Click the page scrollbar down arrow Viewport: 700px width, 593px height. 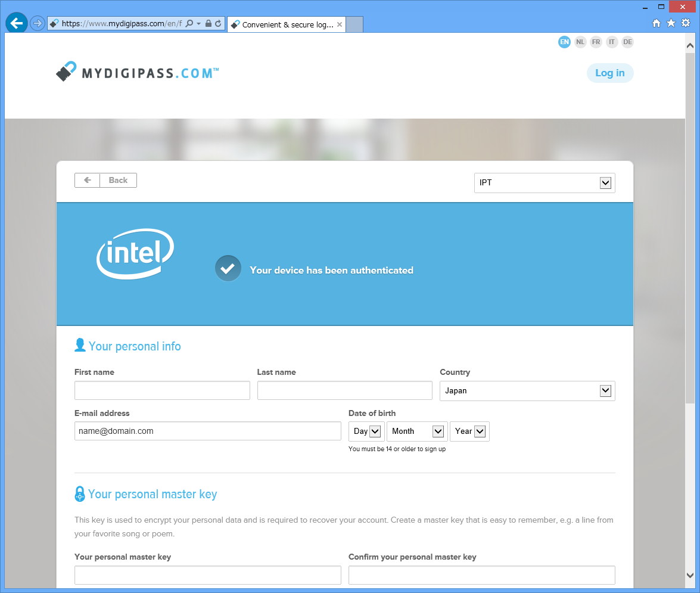point(690,576)
